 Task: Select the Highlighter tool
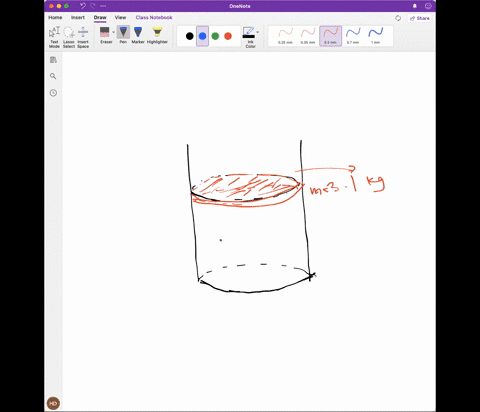click(157, 35)
